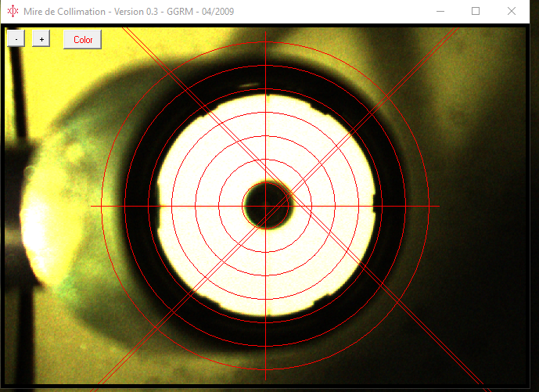This screenshot has width=539, height=392.
Task: Minimize the Mire de Collimation window
Action: coord(440,12)
